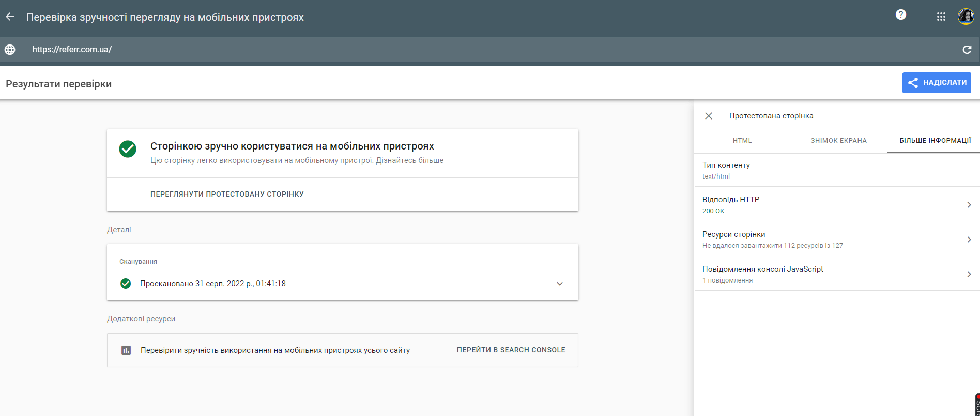Image resolution: width=980 pixels, height=416 pixels.
Task: Expand Повідомлення консолі JavaScript row
Action: 837,274
